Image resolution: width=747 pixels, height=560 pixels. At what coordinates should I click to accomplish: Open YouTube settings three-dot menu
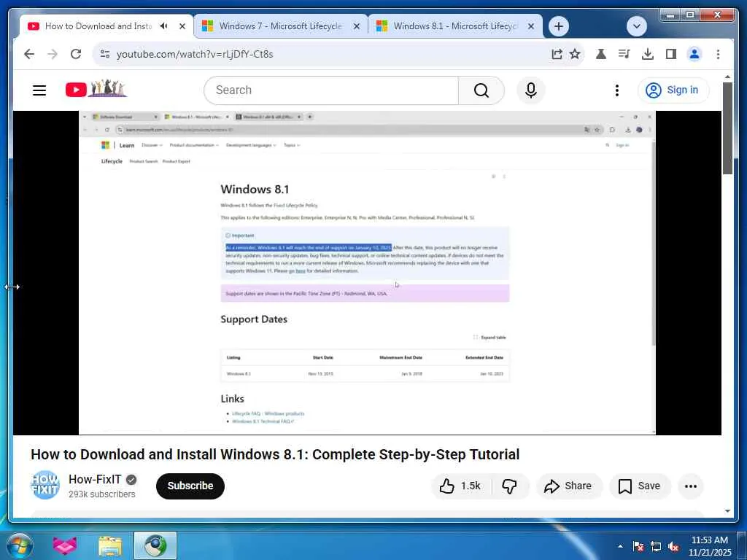pyautogui.click(x=617, y=90)
